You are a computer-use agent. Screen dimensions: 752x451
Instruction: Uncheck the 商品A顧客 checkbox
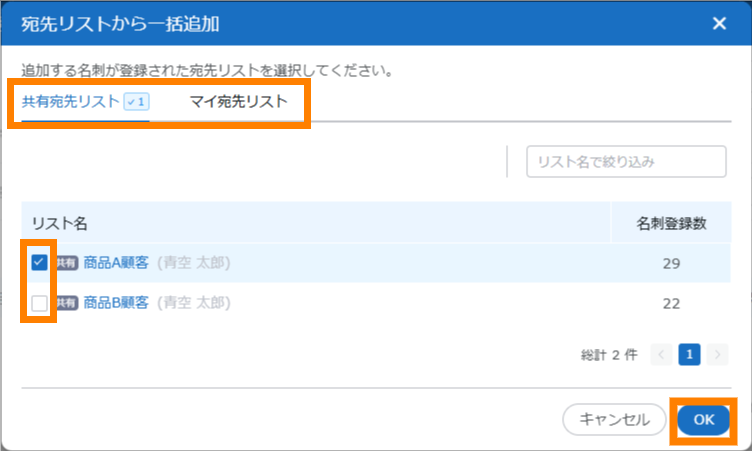point(39,262)
